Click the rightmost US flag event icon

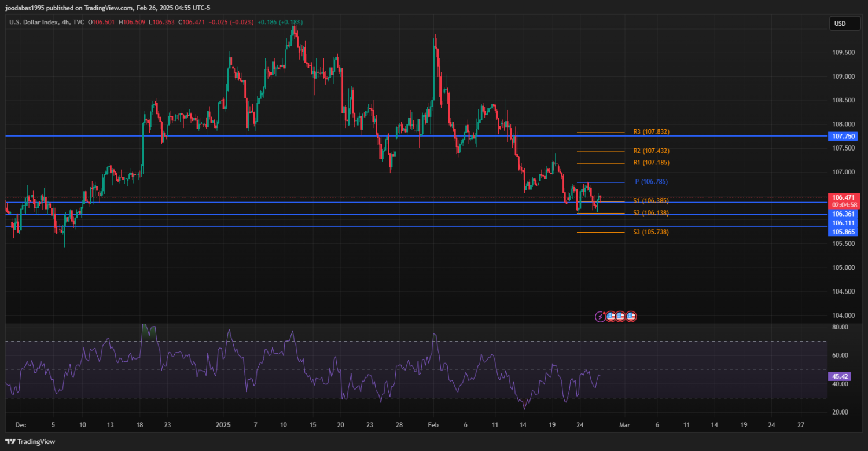[631, 317]
